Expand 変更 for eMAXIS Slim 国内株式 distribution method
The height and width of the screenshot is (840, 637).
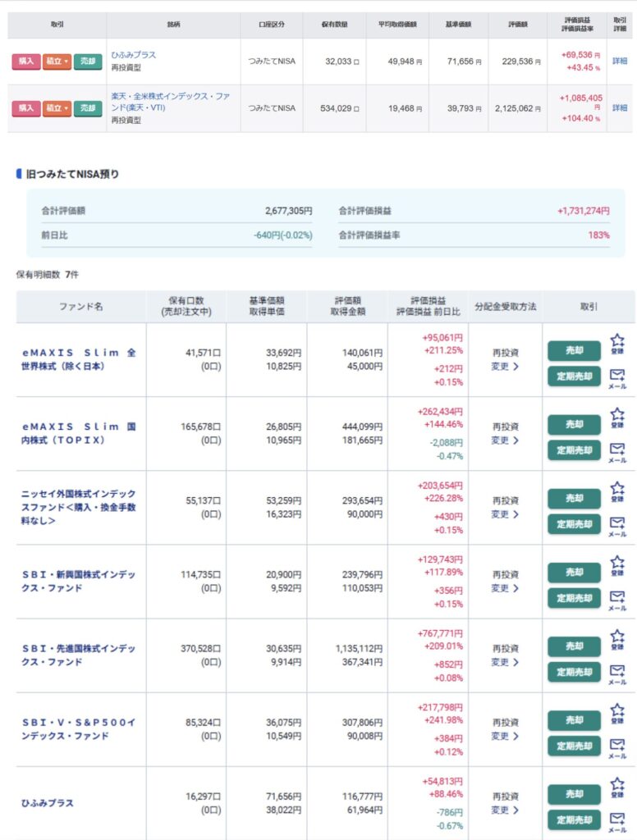(505, 441)
